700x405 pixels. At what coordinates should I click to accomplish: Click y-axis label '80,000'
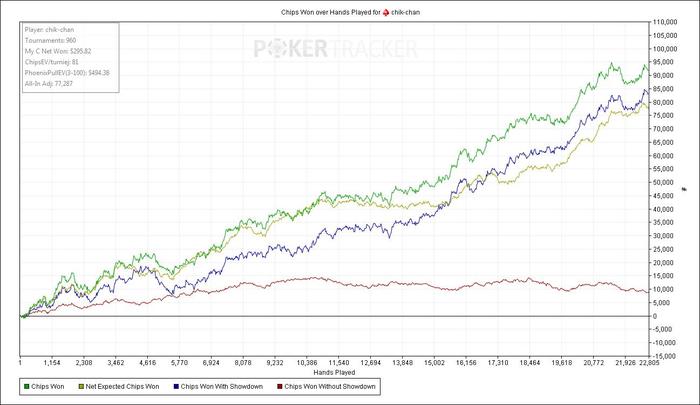coord(664,102)
